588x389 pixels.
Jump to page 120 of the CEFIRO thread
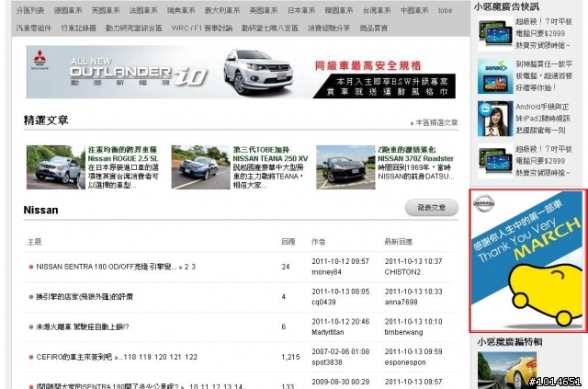(160, 357)
